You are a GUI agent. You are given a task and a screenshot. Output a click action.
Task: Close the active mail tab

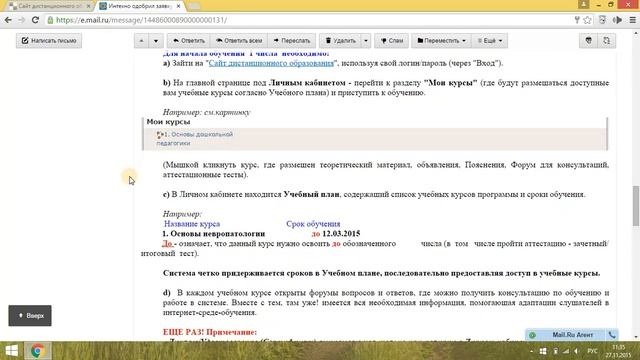(x=178, y=6)
